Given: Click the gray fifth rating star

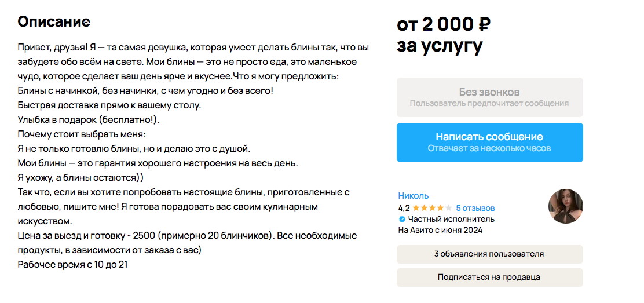Looking at the screenshot, I should click(x=448, y=208).
